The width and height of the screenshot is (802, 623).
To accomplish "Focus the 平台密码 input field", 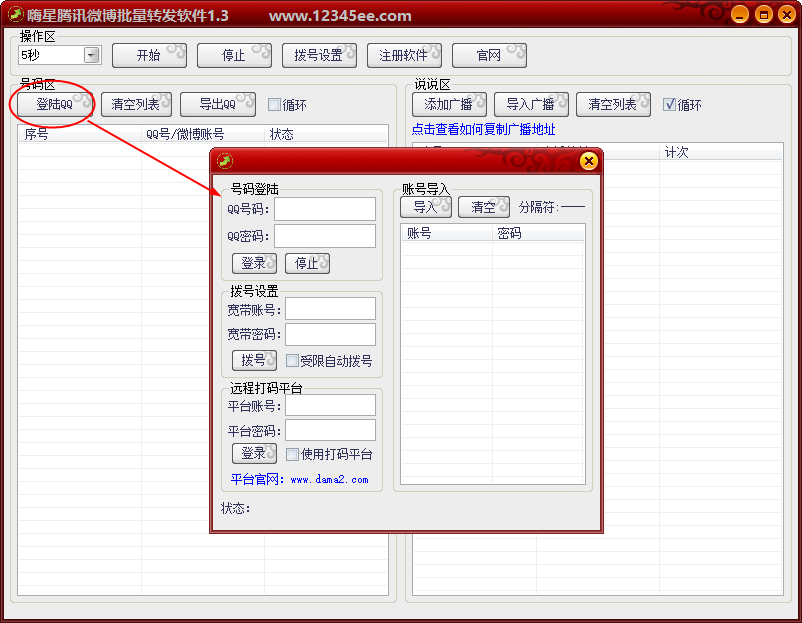I will 330,431.
